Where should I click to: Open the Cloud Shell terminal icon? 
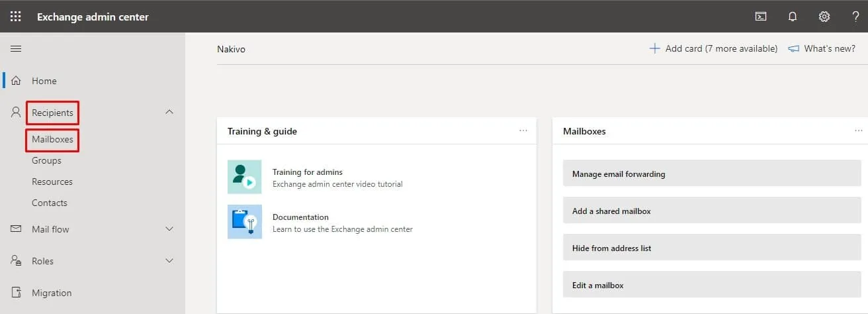761,17
